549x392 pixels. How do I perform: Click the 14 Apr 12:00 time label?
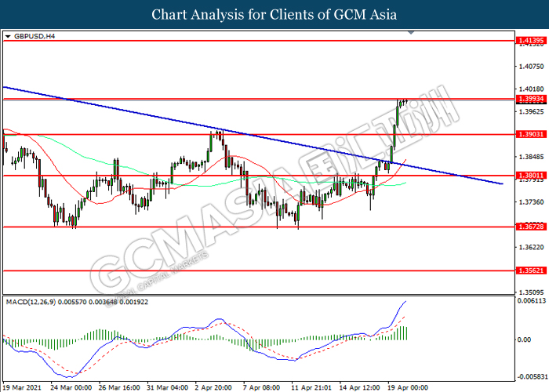point(359,387)
